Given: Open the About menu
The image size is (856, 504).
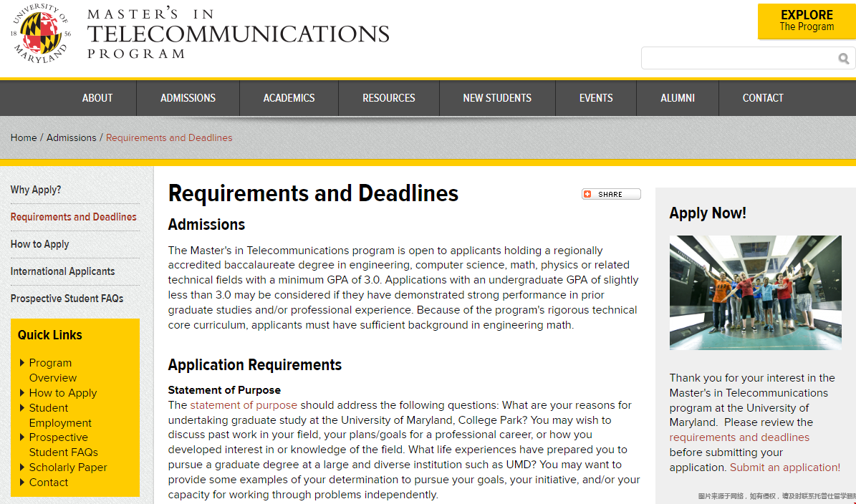Looking at the screenshot, I should point(97,98).
